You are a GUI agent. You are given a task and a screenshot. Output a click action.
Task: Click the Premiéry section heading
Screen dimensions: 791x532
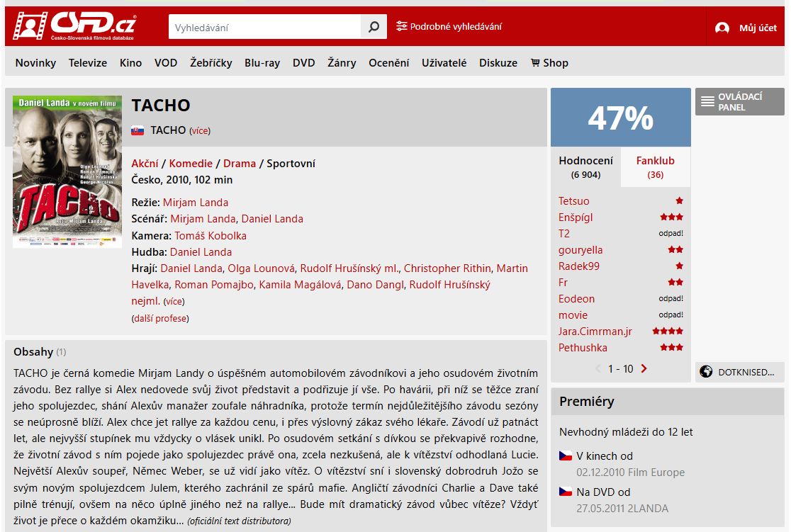(x=587, y=402)
